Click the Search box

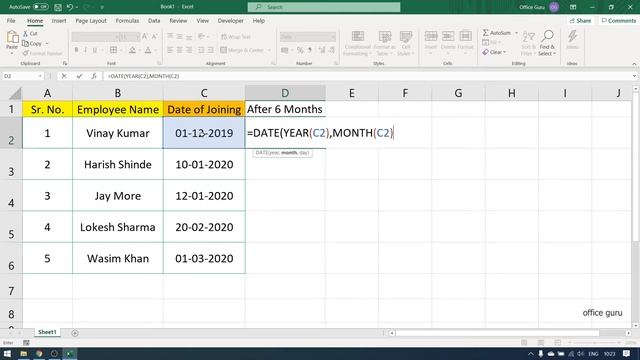pos(324,7)
